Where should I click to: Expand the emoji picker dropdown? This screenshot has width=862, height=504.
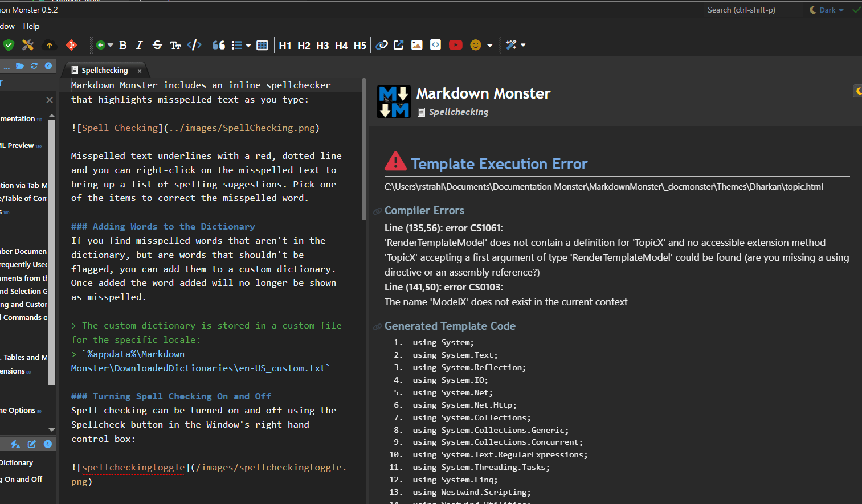489,45
